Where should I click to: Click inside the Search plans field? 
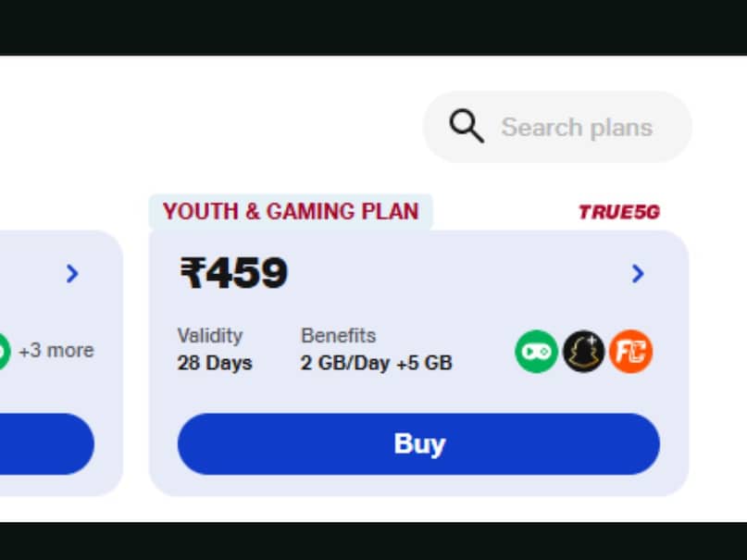click(x=576, y=126)
